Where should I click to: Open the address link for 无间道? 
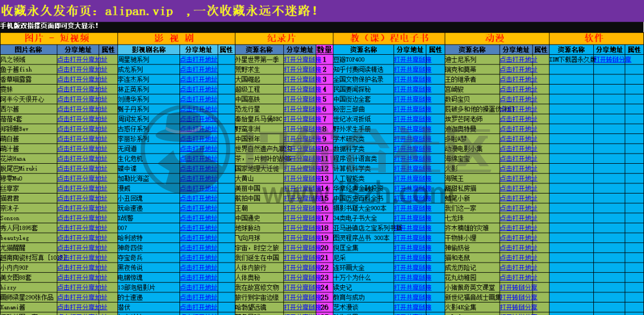pyautogui.click(x=199, y=148)
